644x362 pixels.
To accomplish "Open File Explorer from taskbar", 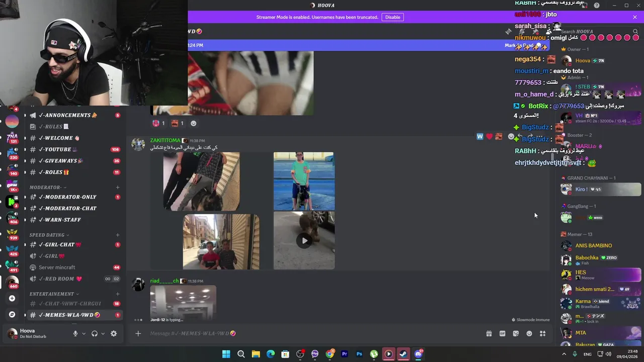I will (x=256, y=354).
